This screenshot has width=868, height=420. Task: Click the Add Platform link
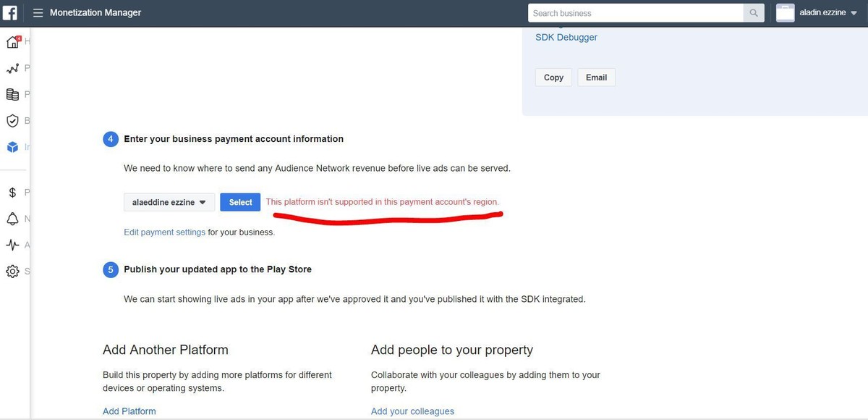tap(129, 411)
